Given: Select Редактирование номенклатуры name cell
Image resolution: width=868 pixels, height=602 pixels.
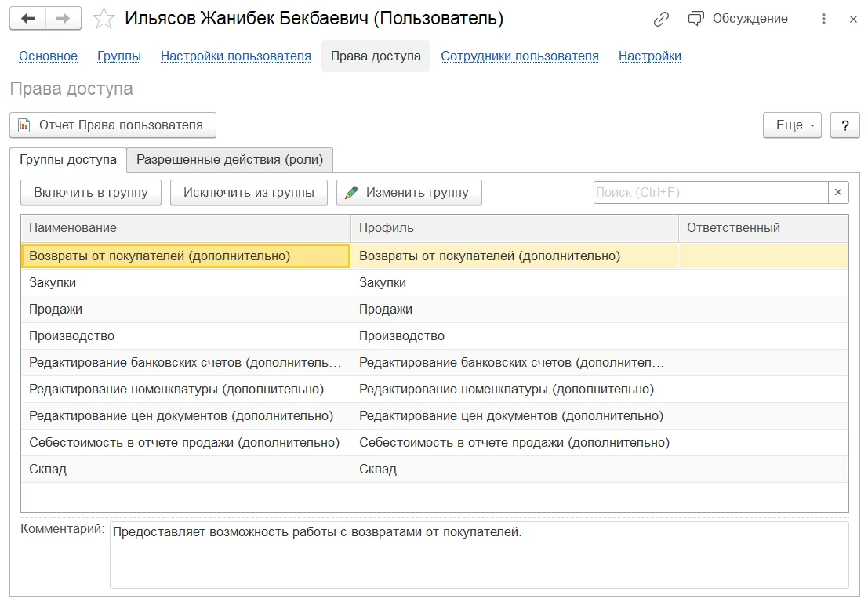Looking at the screenshot, I should (186, 389).
